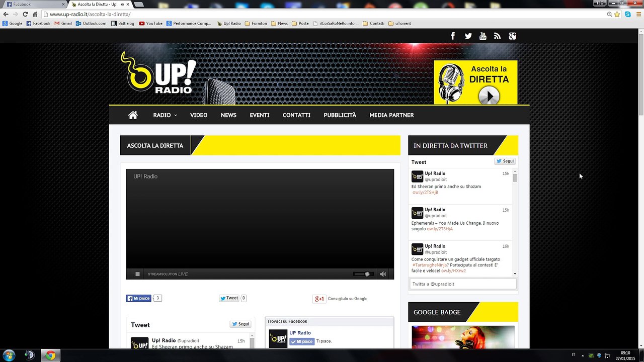Open the Outlook.com bookmark
Image resolution: width=644 pixels, height=362 pixels.
coord(91,24)
